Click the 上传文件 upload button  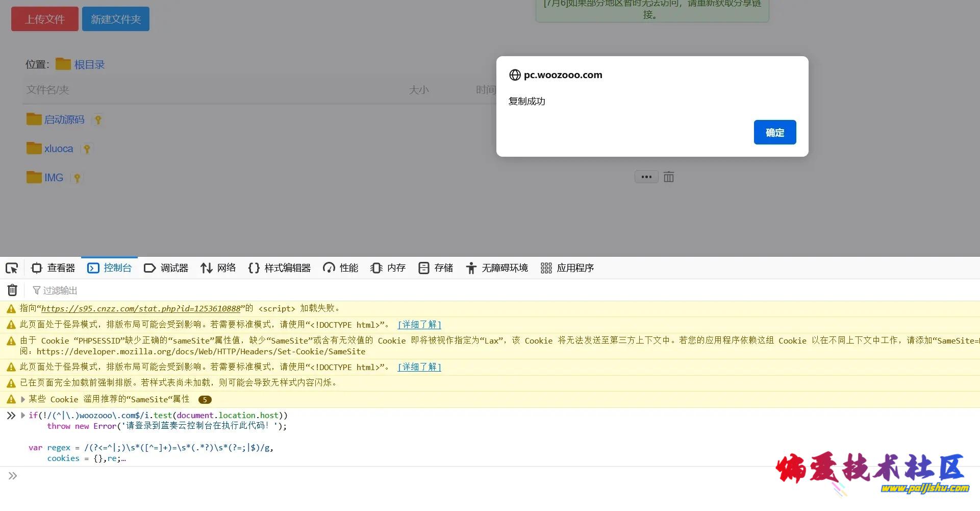point(45,19)
